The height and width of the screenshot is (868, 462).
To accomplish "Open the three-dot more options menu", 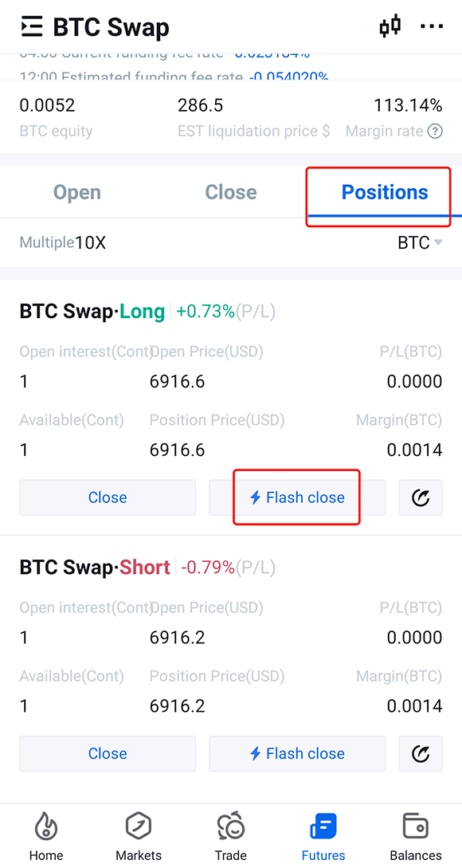I will [x=432, y=26].
